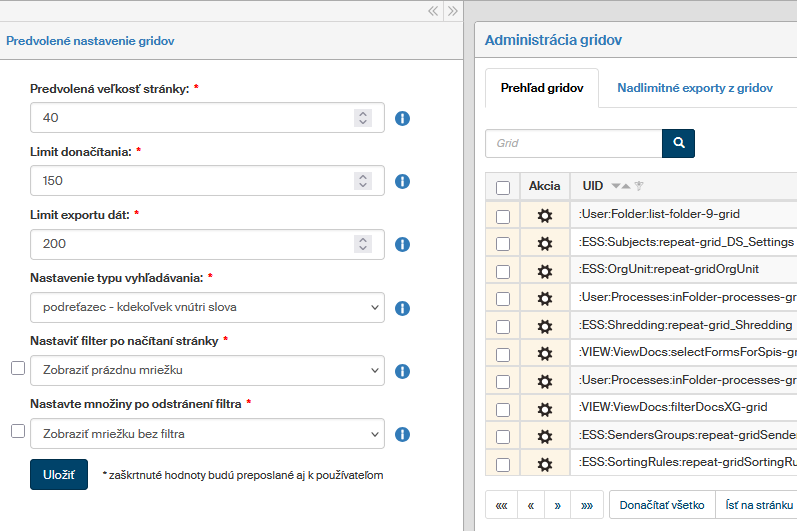Open the Zobraziť mriežku bez filtra dropdown
The width and height of the screenshot is (797, 531).
click(x=207, y=434)
